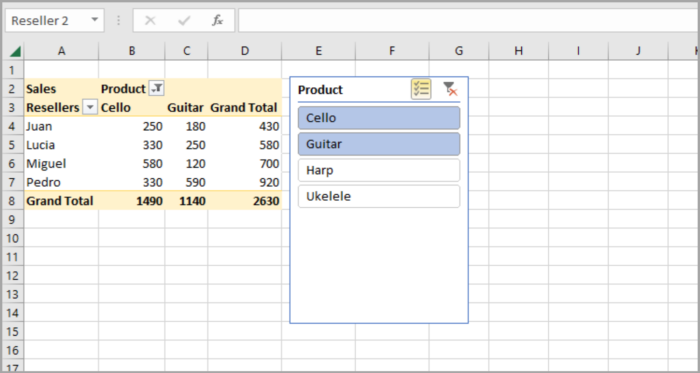Deselect Cello in the Product slicer
Image resolution: width=700 pixels, height=373 pixels.
coord(379,118)
